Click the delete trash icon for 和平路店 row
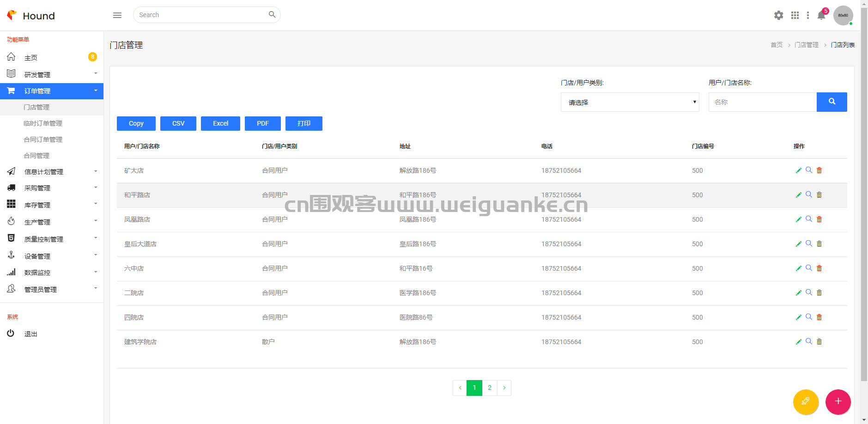 (x=819, y=195)
